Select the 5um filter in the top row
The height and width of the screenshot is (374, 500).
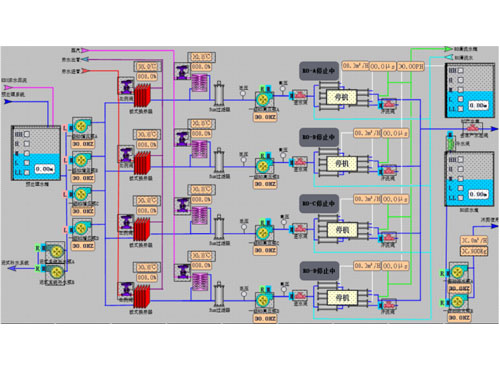coord(219,94)
